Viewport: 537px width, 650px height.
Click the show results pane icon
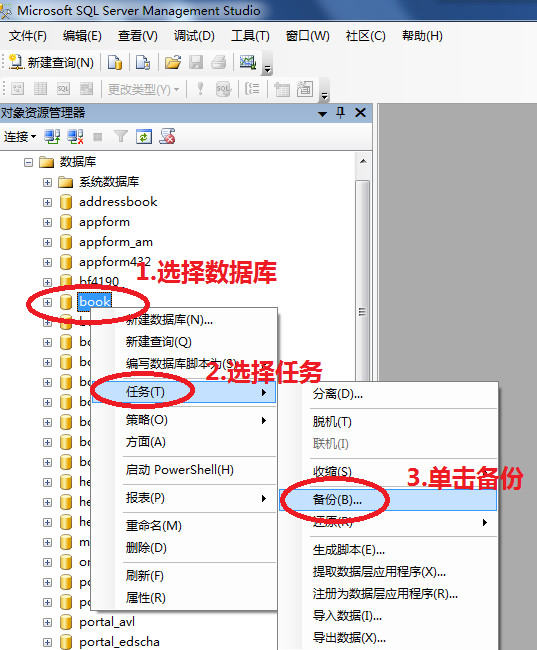(86, 89)
